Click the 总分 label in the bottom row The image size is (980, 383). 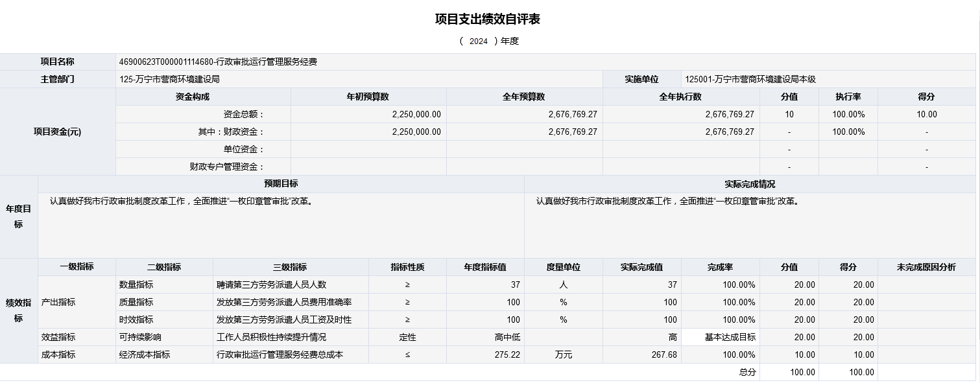pos(747,372)
